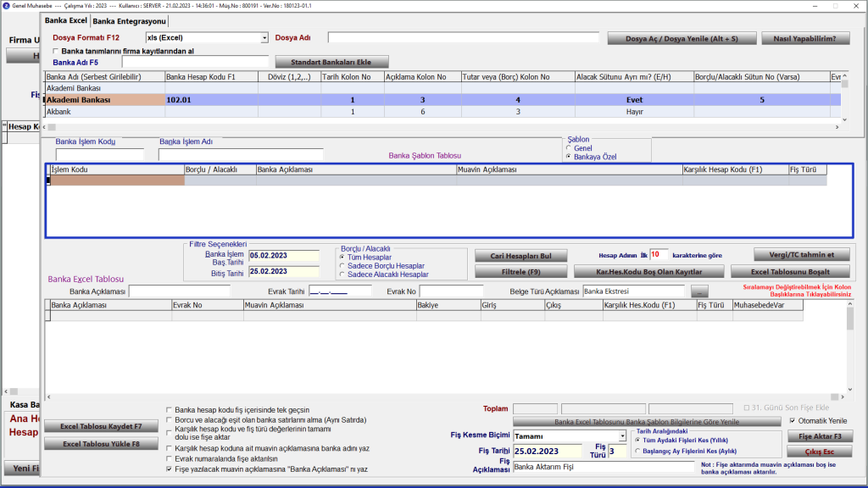868x488 pixels.
Task: Enable "Karşılık hesap koduna ait muavin açıklamasına banka adını yaz"
Action: tap(169, 448)
